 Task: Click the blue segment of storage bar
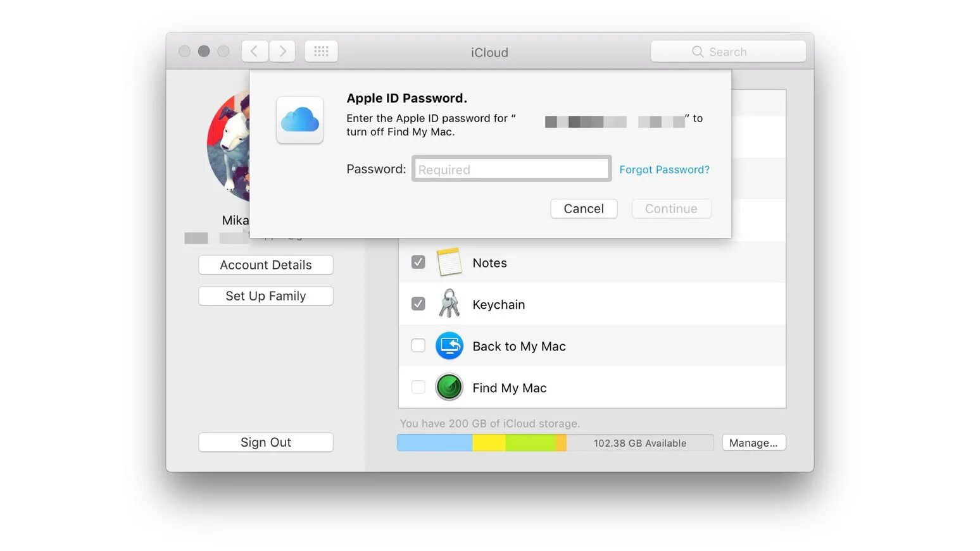[435, 443]
